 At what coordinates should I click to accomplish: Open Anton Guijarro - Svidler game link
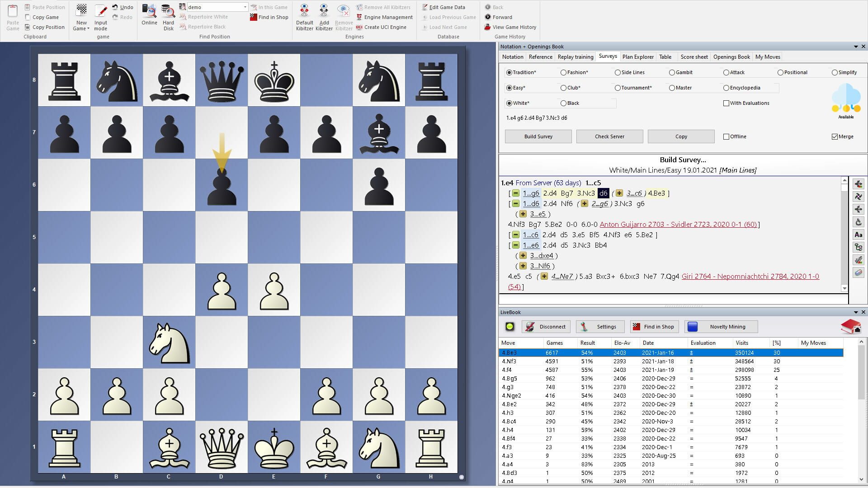coord(678,225)
